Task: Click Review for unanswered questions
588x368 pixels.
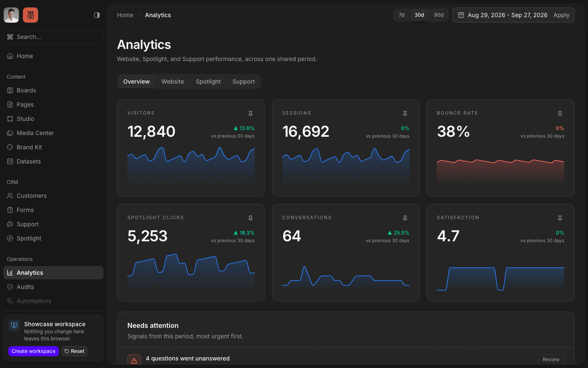Action: tap(551, 360)
